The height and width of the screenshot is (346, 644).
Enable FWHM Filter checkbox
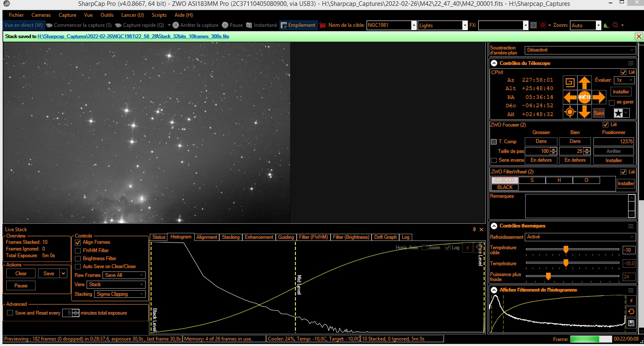coord(78,250)
